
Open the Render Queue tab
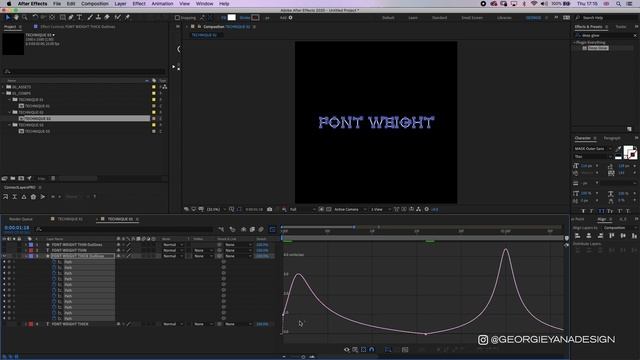coord(20,219)
